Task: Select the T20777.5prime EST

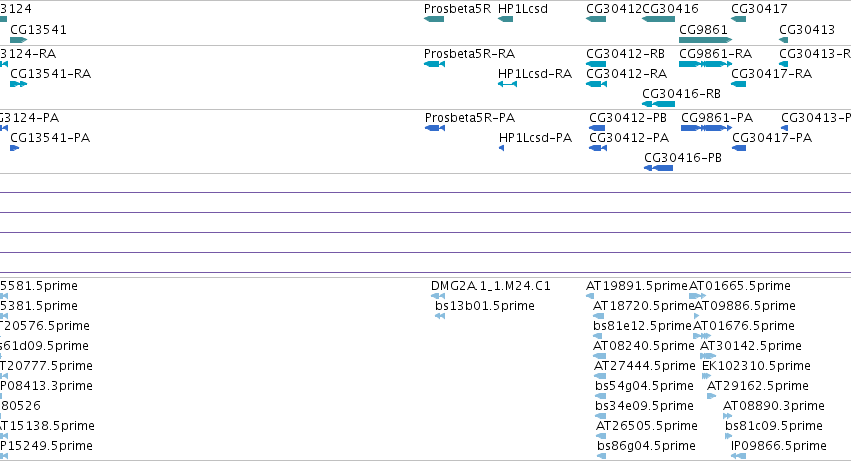Action: (4, 376)
